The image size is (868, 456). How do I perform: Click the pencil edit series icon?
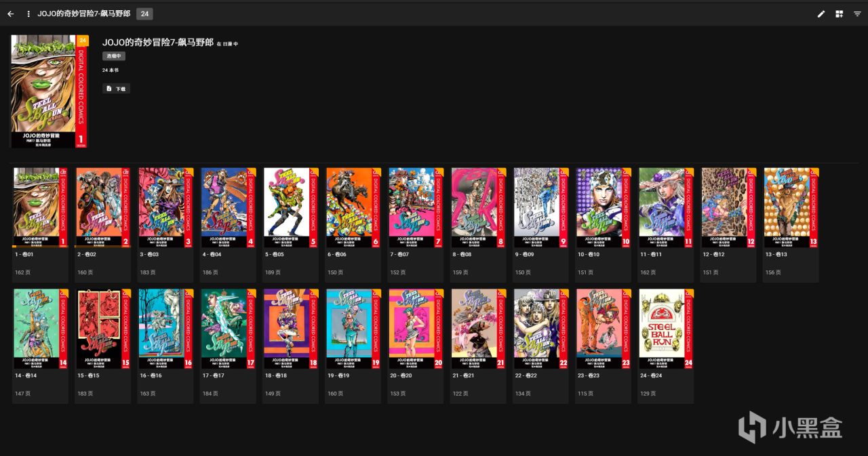point(821,14)
